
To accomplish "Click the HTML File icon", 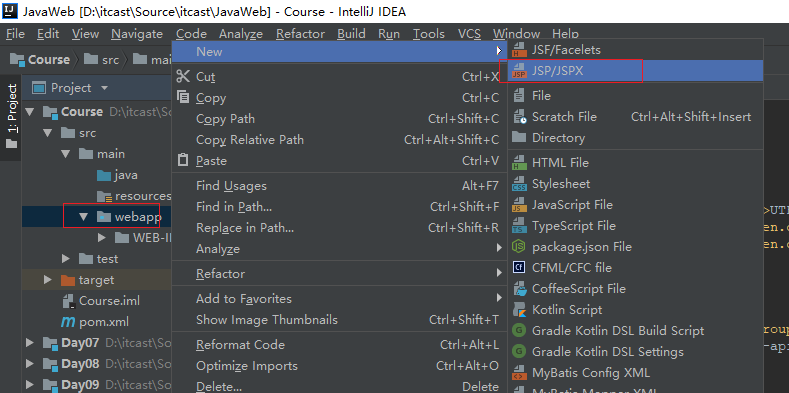I will [519, 163].
